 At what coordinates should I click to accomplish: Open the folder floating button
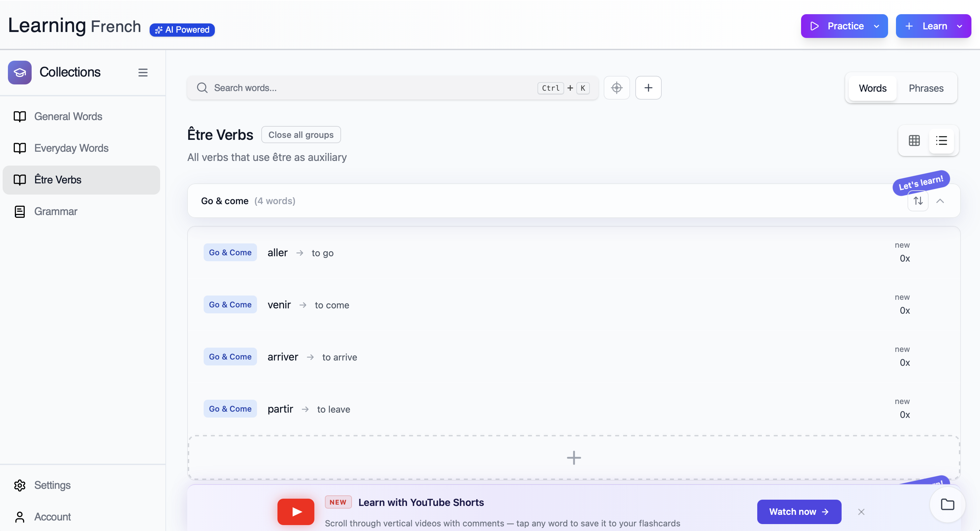tap(947, 504)
